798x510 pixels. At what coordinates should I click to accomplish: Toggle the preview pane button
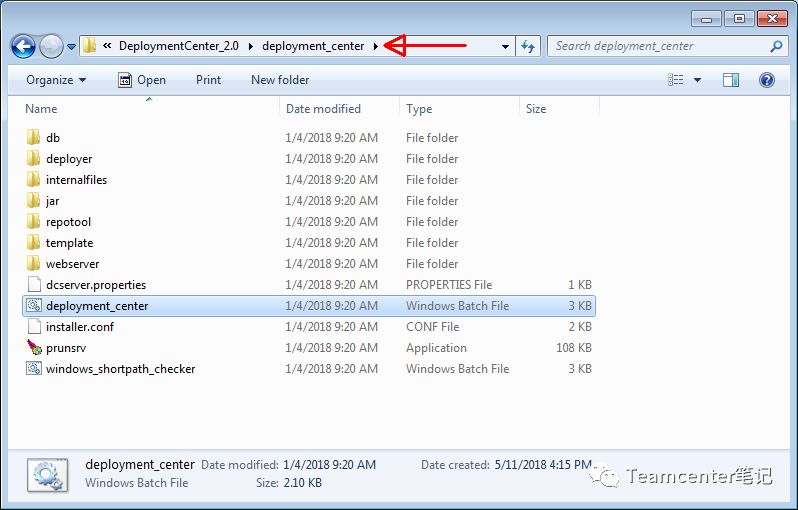tap(731, 80)
